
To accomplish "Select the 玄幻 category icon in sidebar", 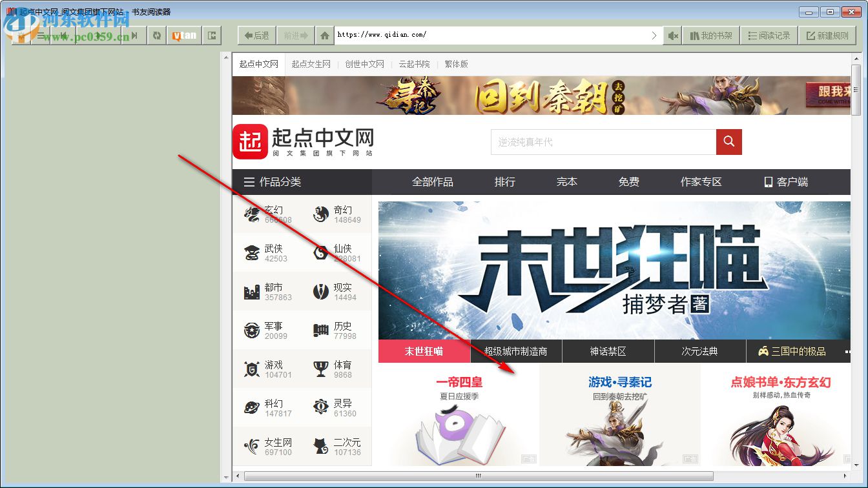I will pyautogui.click(x=253, y=214).
